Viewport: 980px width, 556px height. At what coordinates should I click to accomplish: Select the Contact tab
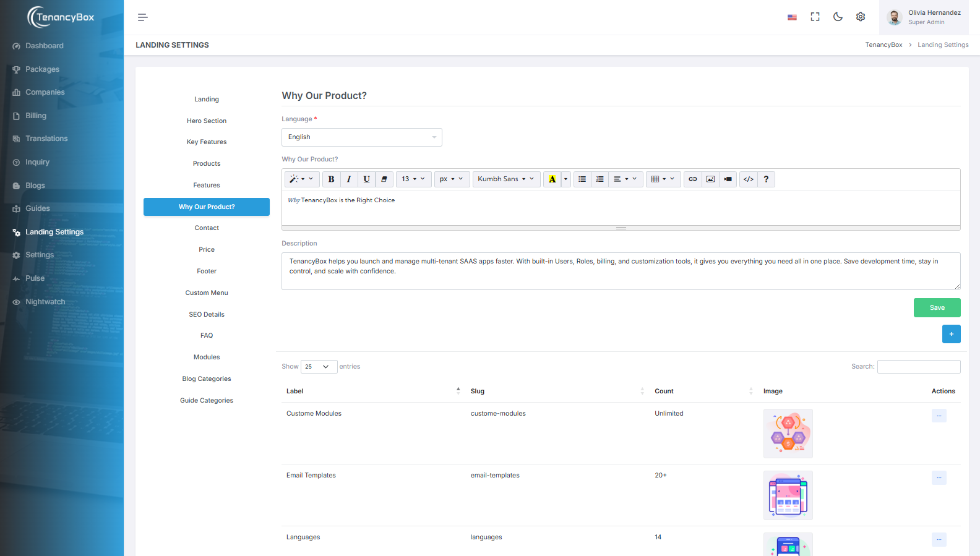[207, 228]
